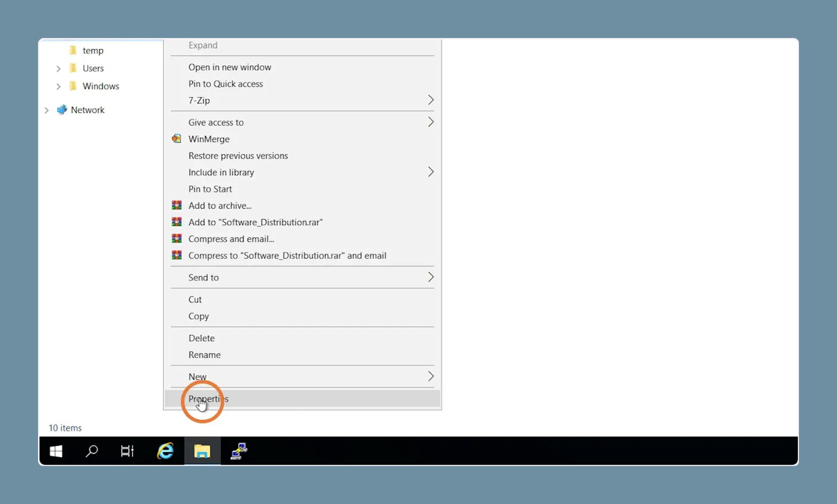Choose Properties from the context menu
Screen dimensions: 837x504
(302, 399)
